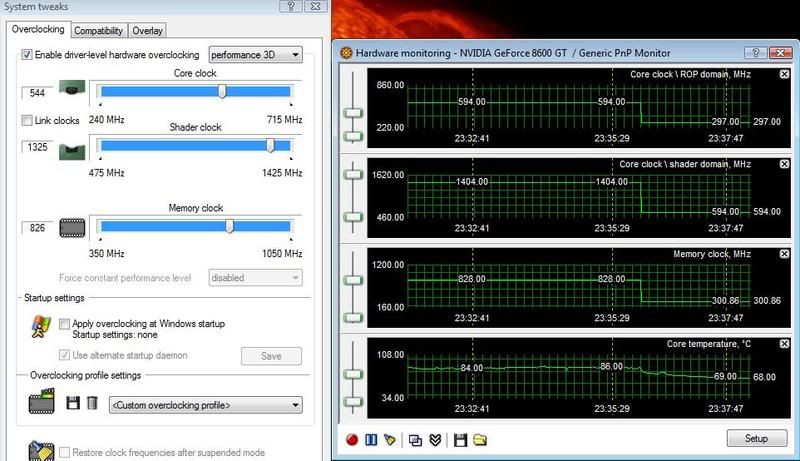Image resolution: width=800 pixels, height=461 pixels.
Task: Save overclocking profile with floppy icon
Action: pos(73,403)
